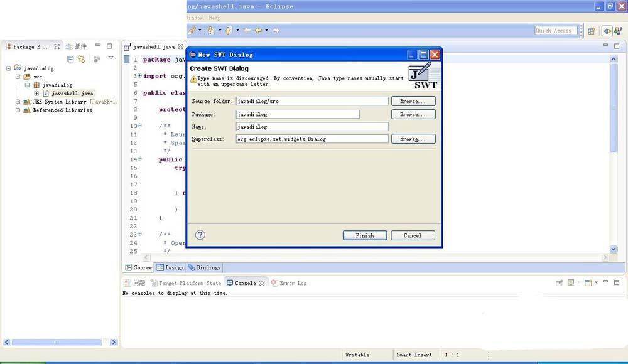This screenshot has width=628, height=364.
Task: Select the Debug icon on the toolbar
Action: pos(210,30)
